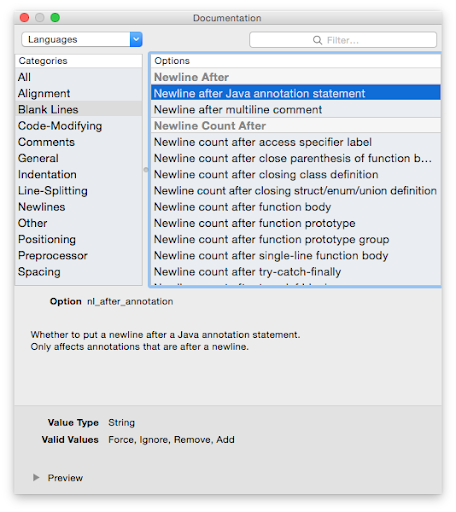Image resolution: width=456 pixels, height=512 pixels.
Task: Click the Filter search field
Action: [343, 40]
